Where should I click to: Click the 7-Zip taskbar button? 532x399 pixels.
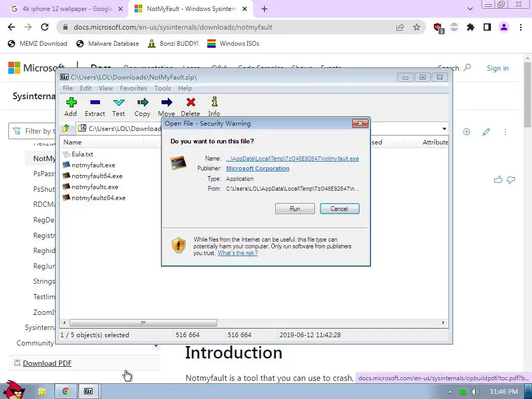pyautogui.click(x=88, y=391)
